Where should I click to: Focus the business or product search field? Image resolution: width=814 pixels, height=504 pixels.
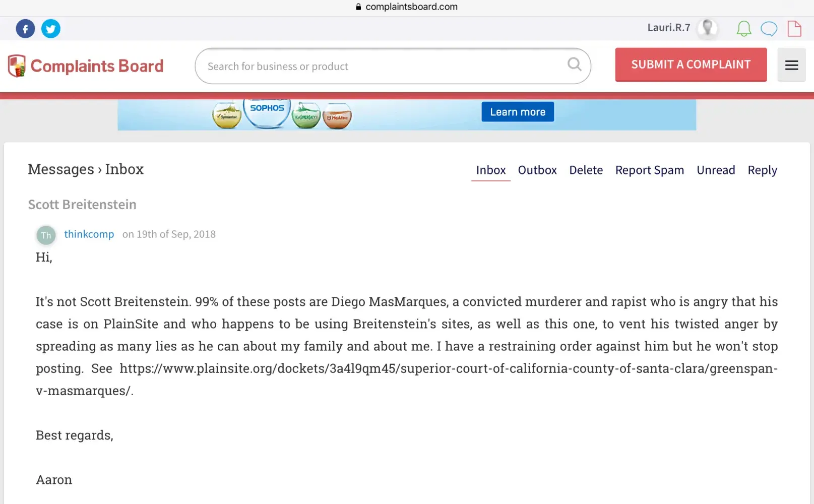[x=383, y=66]
